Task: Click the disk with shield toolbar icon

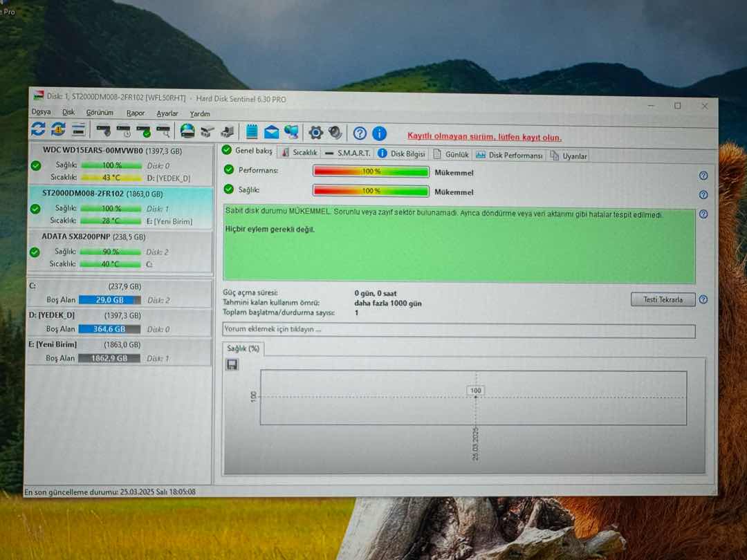Action: pos(103,130)
